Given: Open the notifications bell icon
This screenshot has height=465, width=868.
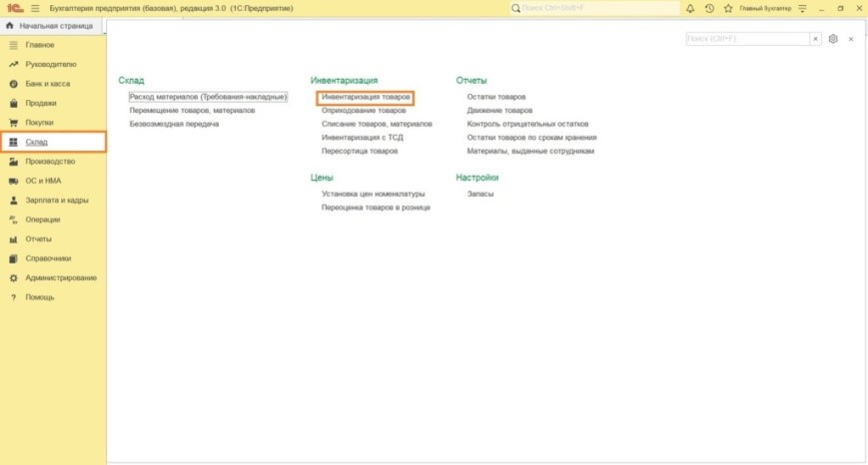Looking at the screenshot, I should point(690,8).
